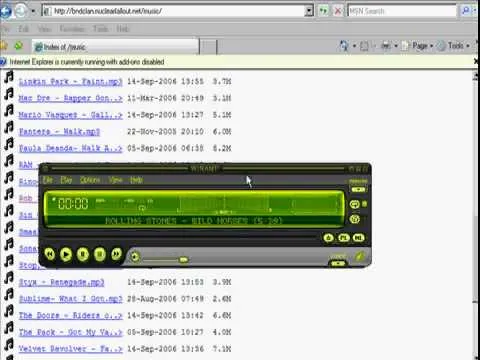Open the Styx - Renegade.mp3 link

coord(61,282)
